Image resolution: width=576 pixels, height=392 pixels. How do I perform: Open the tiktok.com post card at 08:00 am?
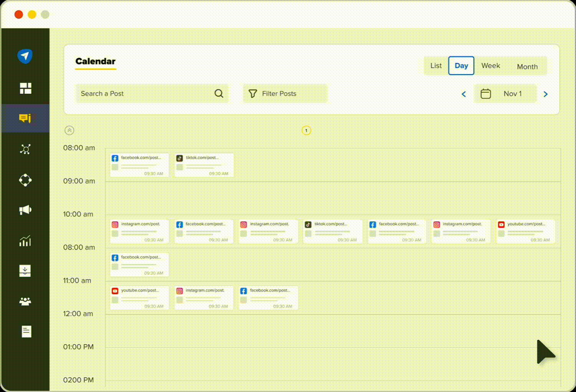click(204, 165)
